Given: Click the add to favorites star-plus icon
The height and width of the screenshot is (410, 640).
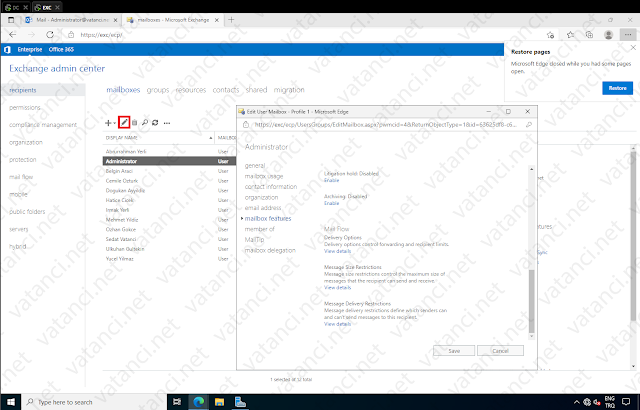Looking at the screenshot, I should tap(551, 35).
